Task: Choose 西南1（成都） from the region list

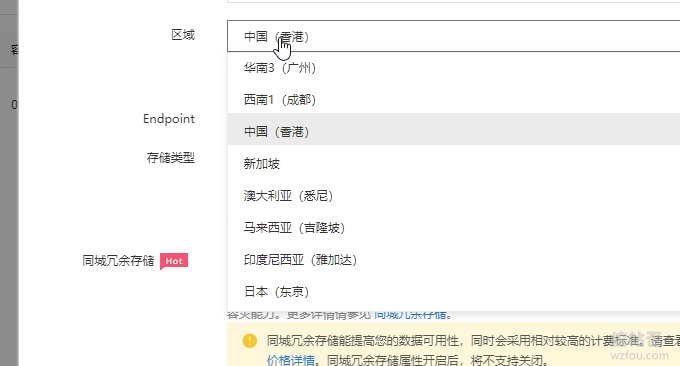Action: coord(453,100)
